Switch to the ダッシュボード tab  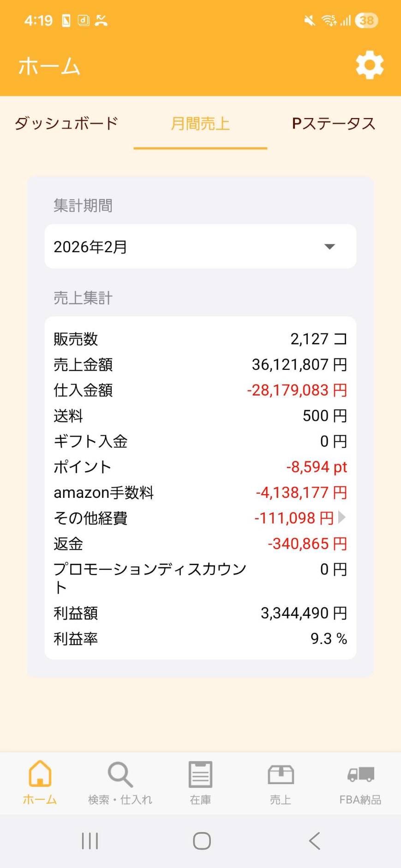tap(66, 124)
